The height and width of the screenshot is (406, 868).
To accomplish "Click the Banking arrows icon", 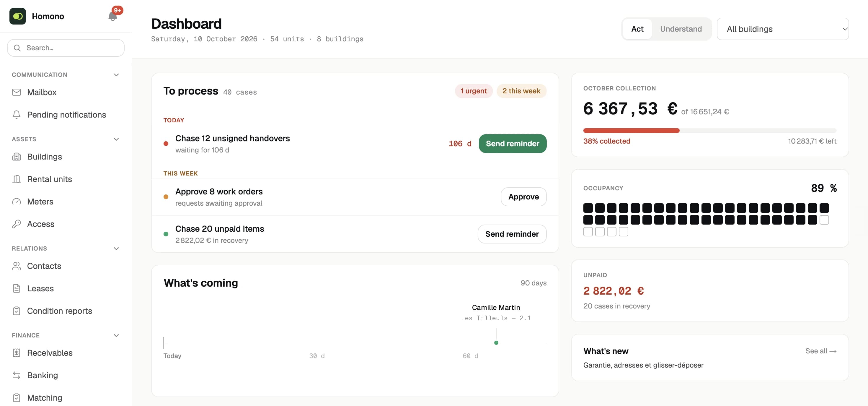I will click(17, 375).
